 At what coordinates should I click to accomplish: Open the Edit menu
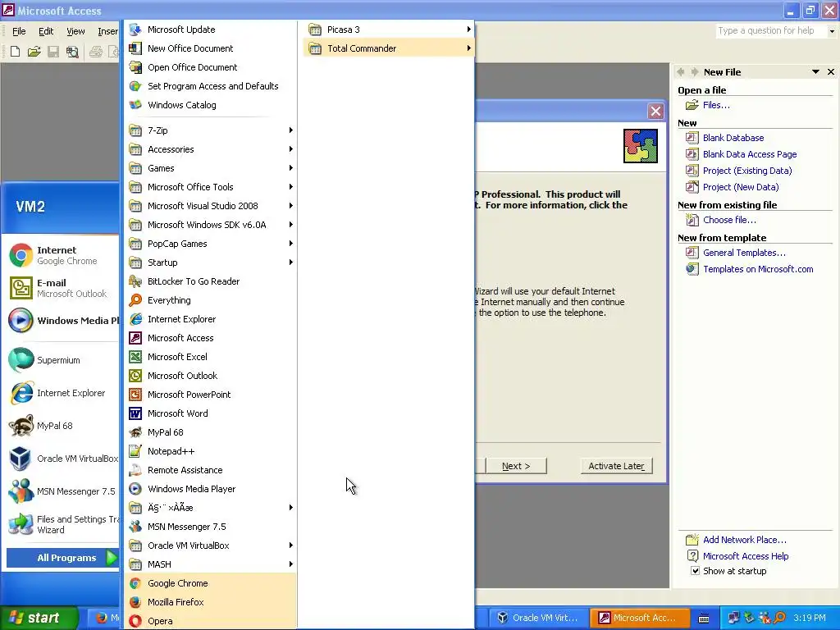[46, 31]
